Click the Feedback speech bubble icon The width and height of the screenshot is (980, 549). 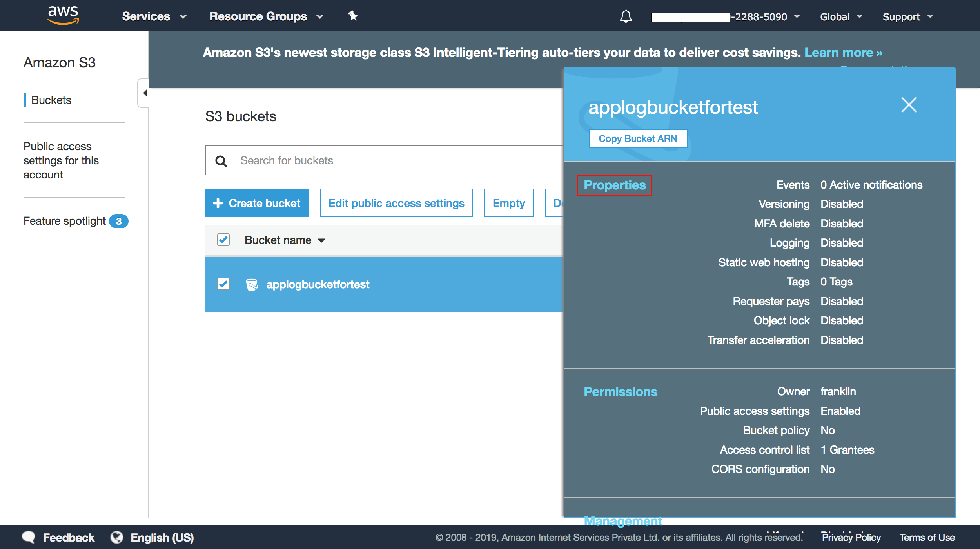pyautogui.click(x=29, y=537)
